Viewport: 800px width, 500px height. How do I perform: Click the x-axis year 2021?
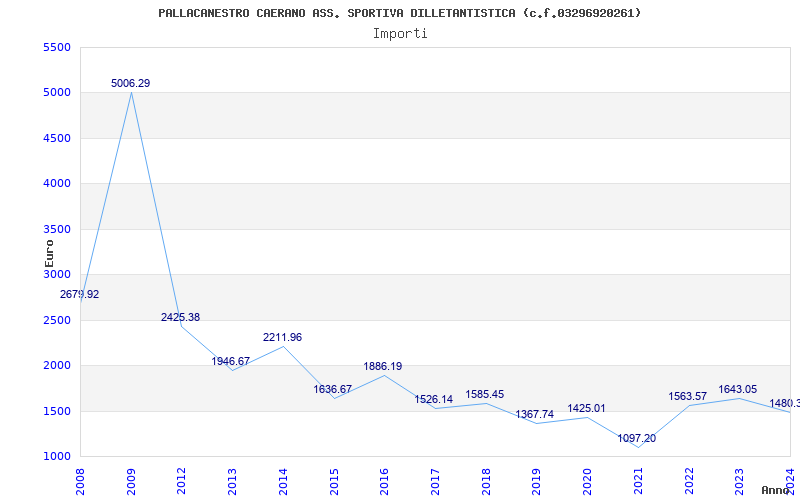tap(638, 482)
